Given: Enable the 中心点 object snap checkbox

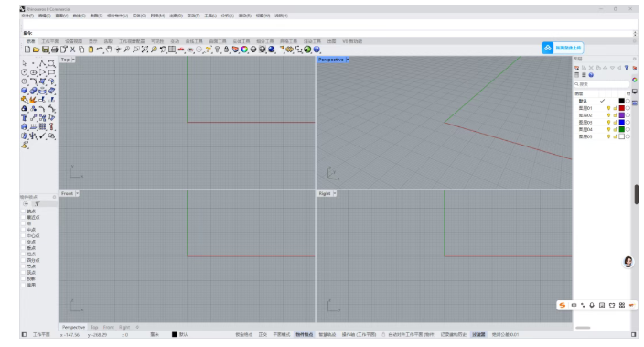Looking at the screenshot, I should [24, 236].
